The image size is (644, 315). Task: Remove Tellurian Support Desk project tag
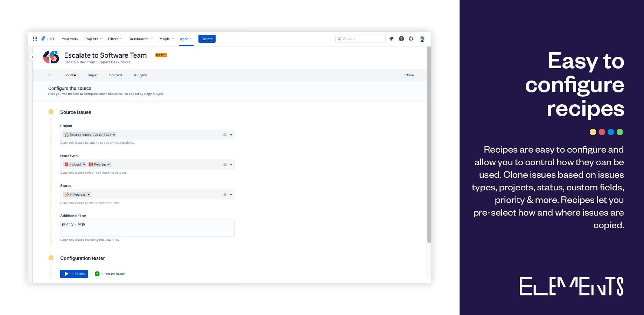(x=114, y=135)
